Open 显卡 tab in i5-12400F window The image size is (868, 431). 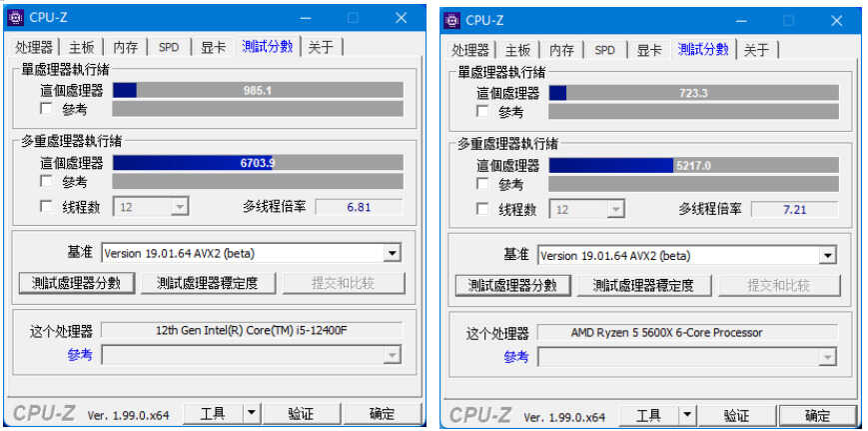pos(213,48)
